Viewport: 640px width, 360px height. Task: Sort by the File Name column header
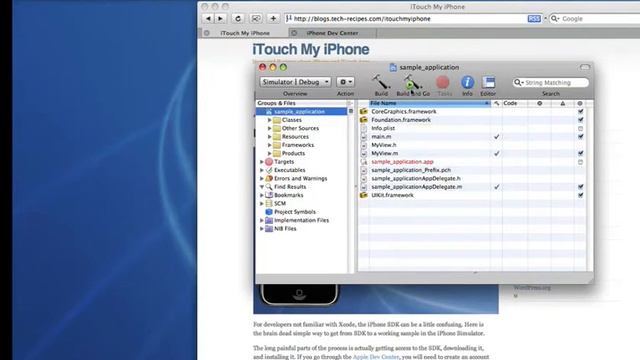tap(429, 103)
